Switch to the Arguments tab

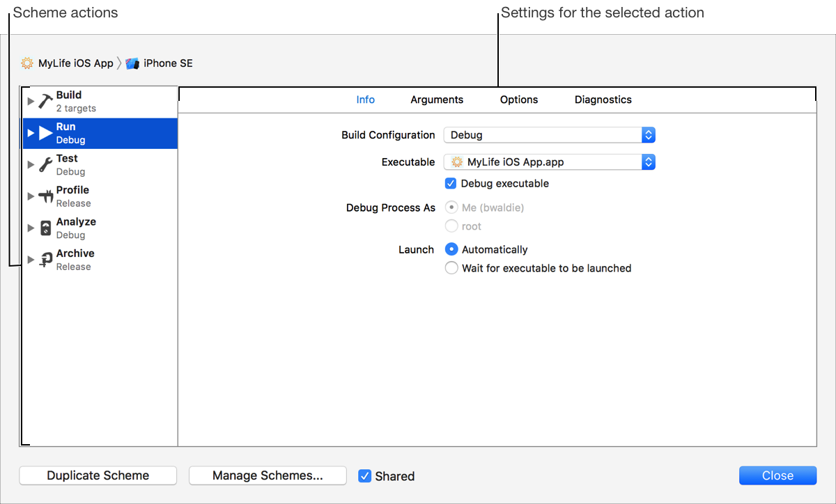(437, 100)
